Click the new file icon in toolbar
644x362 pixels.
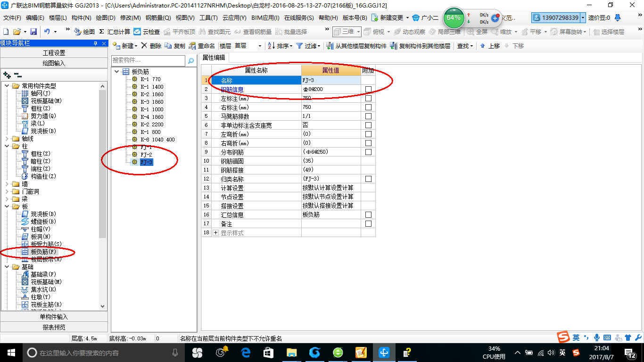pos(6,32)
